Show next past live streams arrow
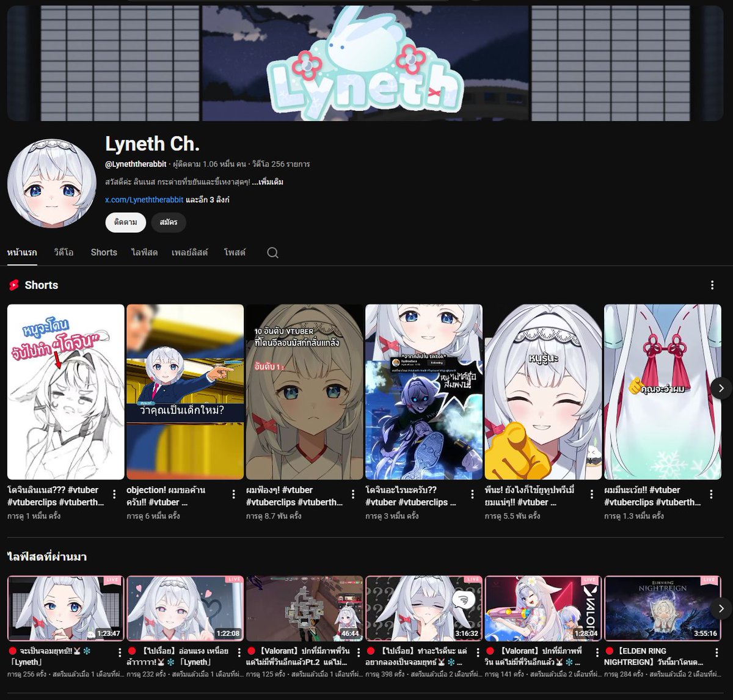Image resolution: width=733 pixels, height=700 pixels. pyautogui.click(x=721, y=608)
